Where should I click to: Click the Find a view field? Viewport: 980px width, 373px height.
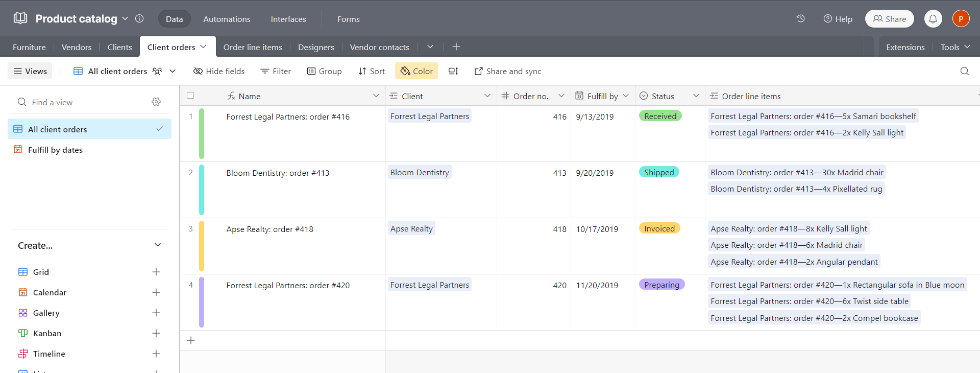82,102
